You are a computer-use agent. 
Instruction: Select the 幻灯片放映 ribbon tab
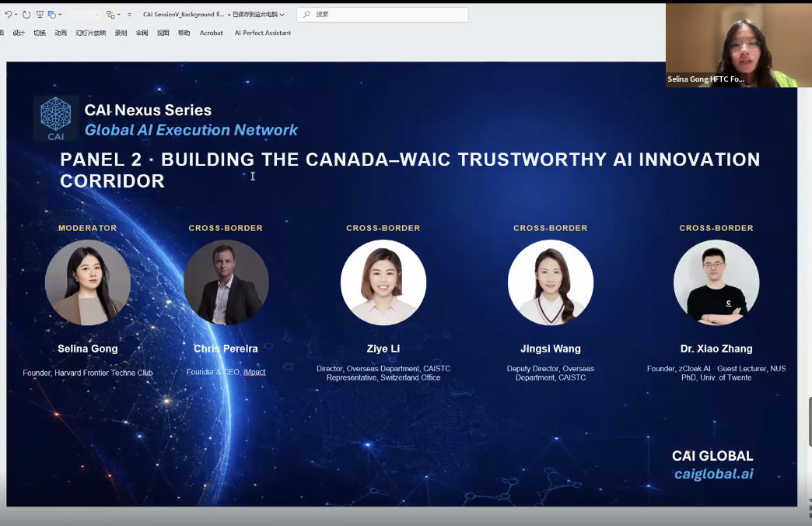coord(91,33)
